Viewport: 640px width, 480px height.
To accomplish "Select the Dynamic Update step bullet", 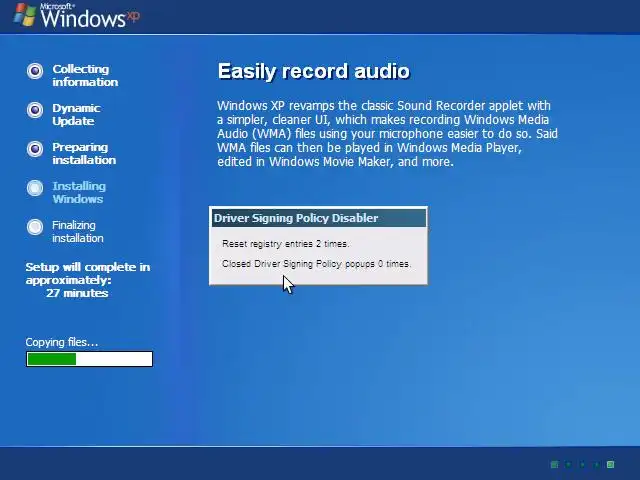I will pos(35,110).
